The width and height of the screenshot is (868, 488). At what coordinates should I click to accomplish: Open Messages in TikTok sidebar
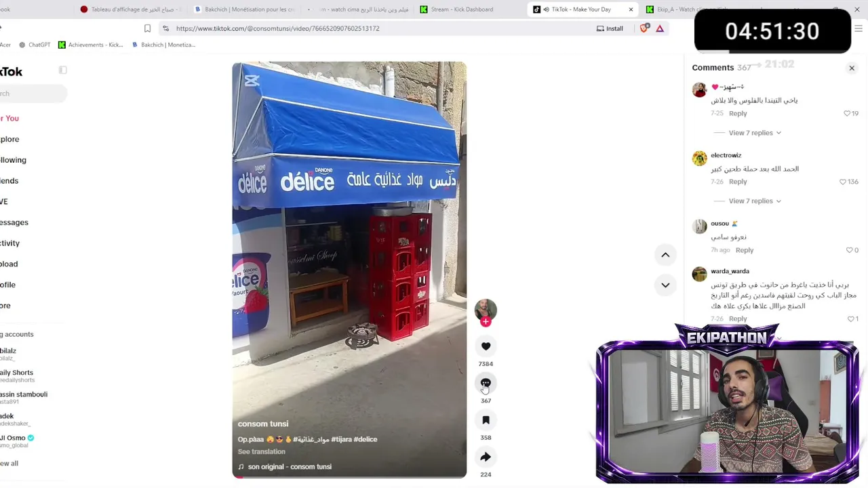pos(14,222)
